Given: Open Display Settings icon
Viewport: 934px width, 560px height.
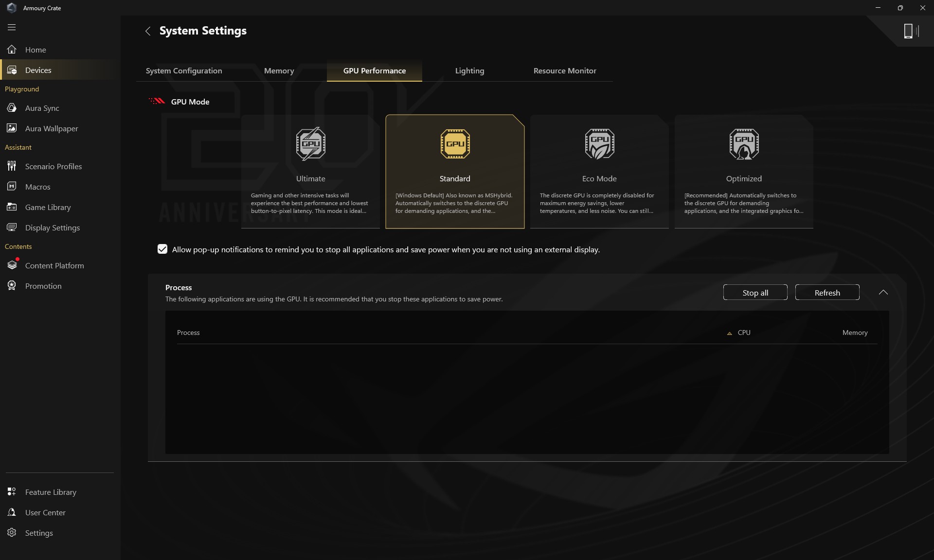Looking at the screenshot, I should (x=12, y=227).
